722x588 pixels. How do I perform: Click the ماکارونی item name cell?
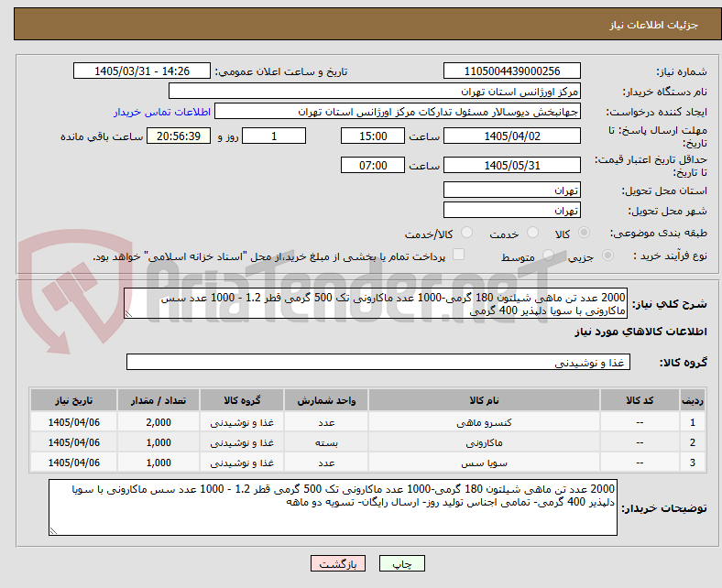[484, 442]
